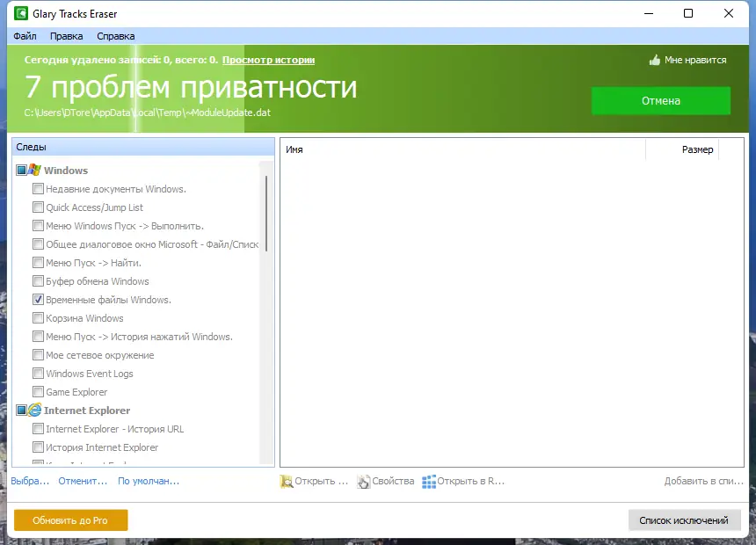The width and height of the screenshot is (756, 545).
Task: Tick the Game Explorer checkbox
Action: (38, 392)
